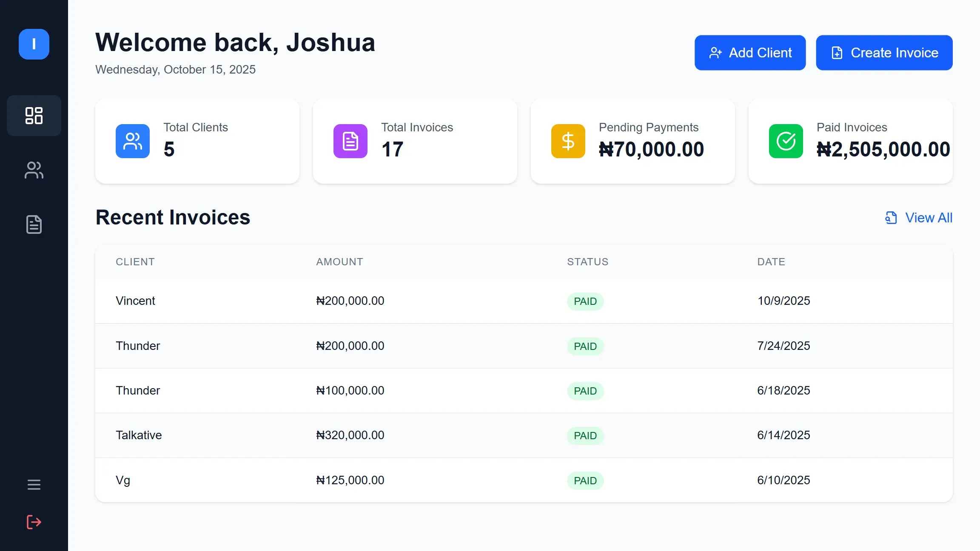This screenshot has height=551, width=980.
Task: Click the CLIENT column header
Action: tap(135, 261)
